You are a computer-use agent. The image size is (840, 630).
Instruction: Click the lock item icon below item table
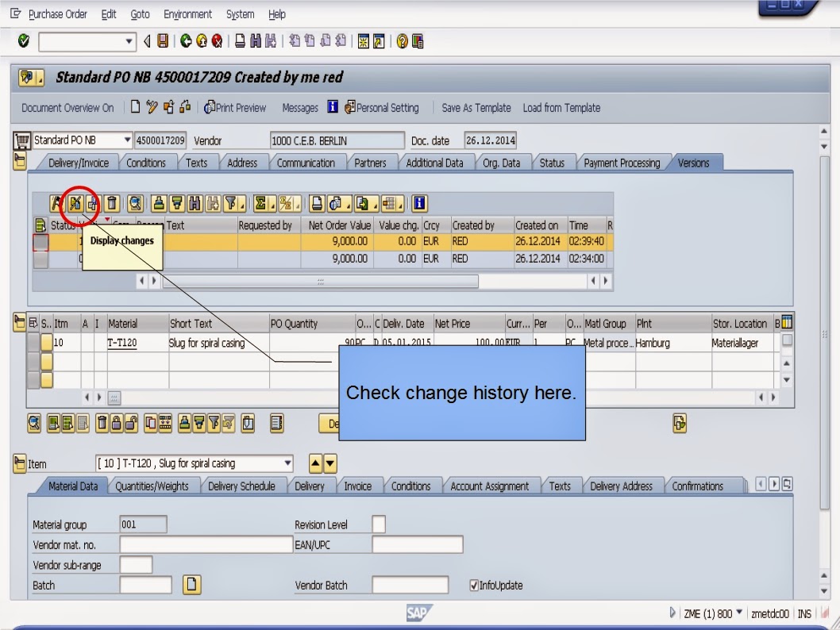tap(116, 424)
